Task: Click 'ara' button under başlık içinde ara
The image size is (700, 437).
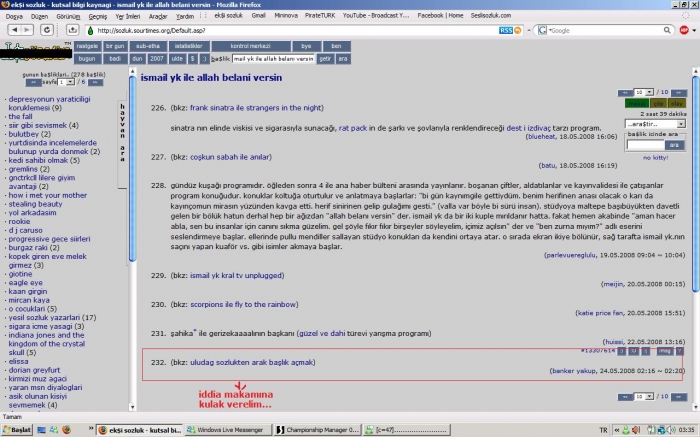Action: point(674,145)
